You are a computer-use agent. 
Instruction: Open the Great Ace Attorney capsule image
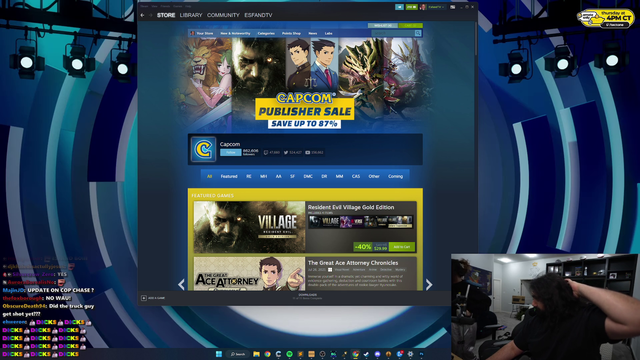point(249,273)
